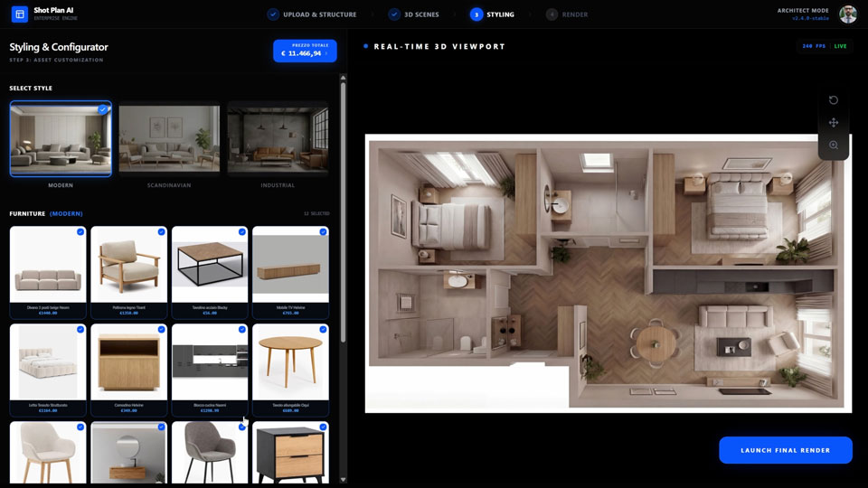Choose the Scandinavian style thumbnail
This screenshot has height=488, width=868.
[169, 140]
